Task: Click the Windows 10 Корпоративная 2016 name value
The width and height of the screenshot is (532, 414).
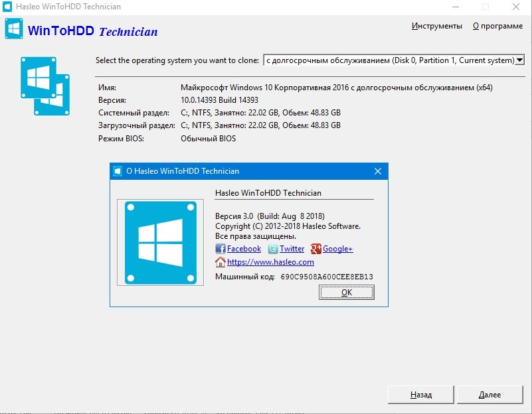Action: pos(337,88)
